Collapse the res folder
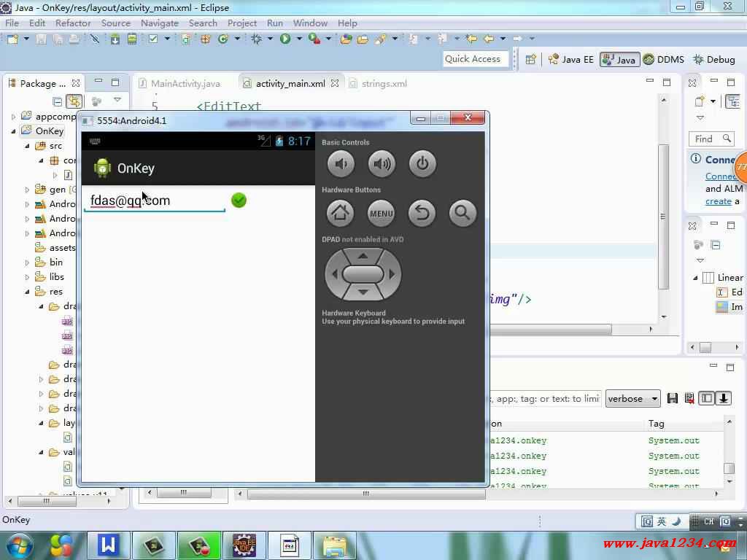The height and width of the screenshot is (560, 747). click(27, 292)
